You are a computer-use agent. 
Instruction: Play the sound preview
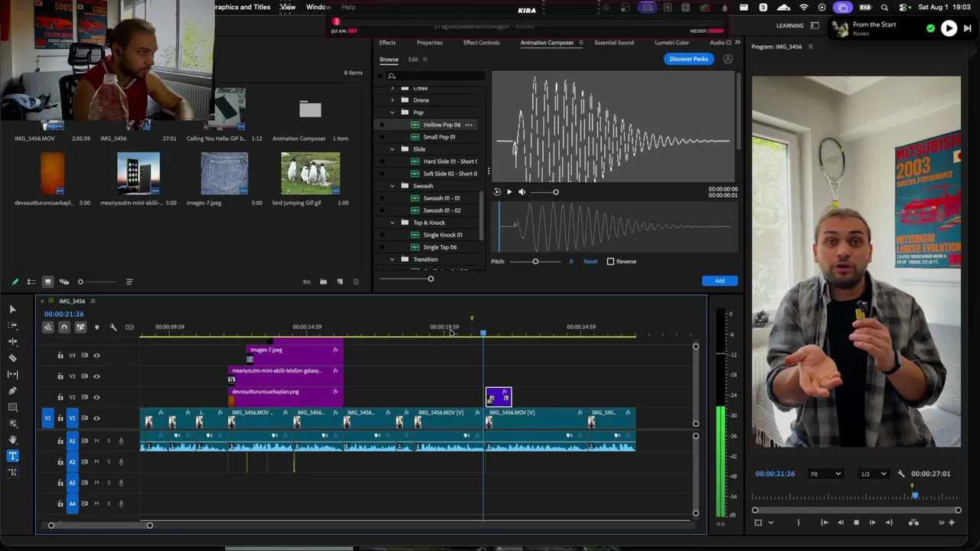(x=509, y=192)
